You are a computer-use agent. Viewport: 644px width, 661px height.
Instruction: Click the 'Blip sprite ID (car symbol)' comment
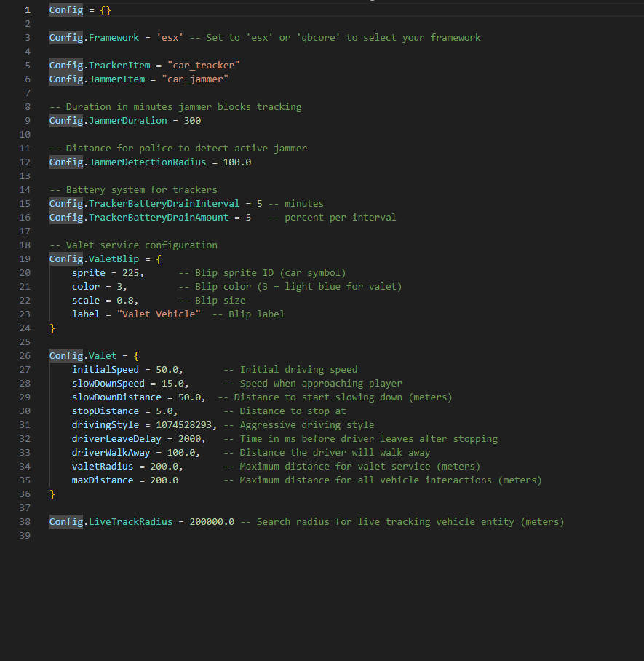[x=262, y=273]
